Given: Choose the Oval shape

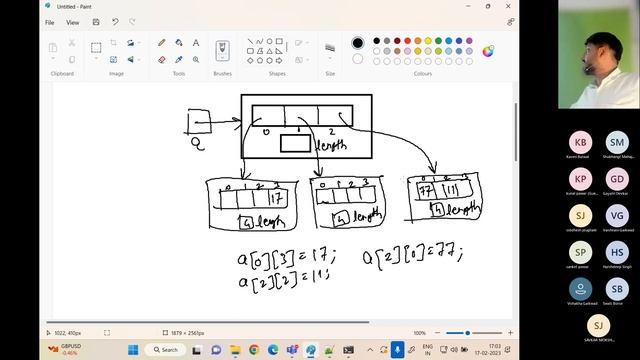Looking at the screenshot, I should pos(269,41).
